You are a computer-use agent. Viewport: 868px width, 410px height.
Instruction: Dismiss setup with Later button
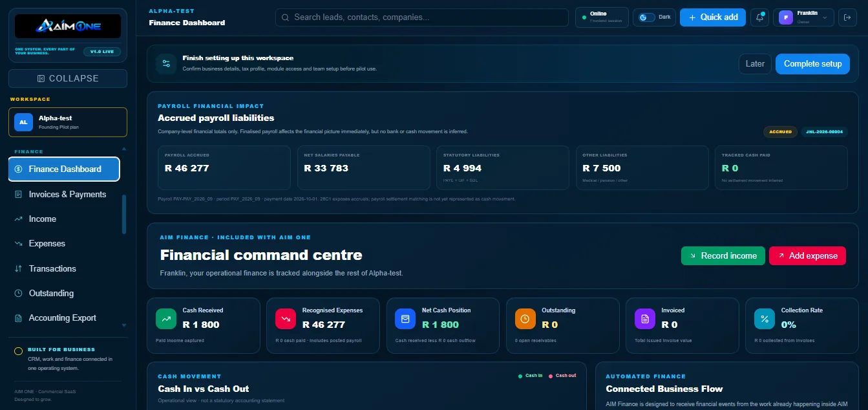point(755,63)
